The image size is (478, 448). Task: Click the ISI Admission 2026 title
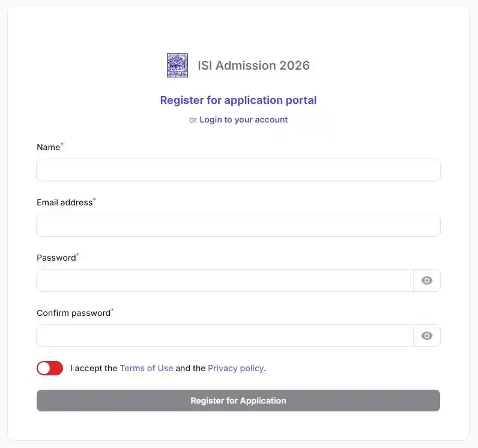253,65
